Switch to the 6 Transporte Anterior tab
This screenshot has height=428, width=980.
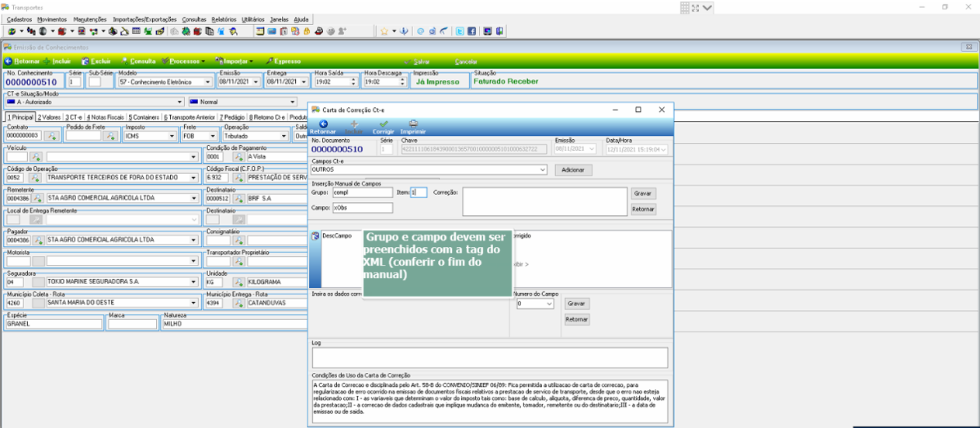point(189,117)
